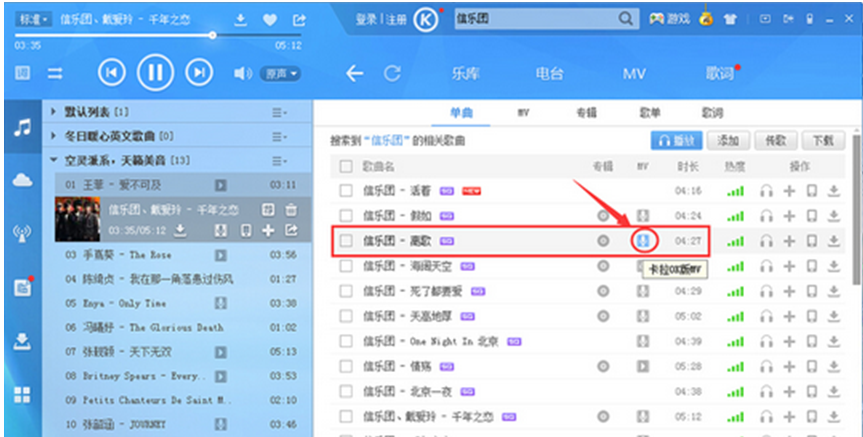This screenshot has width=863, height=437.
Task: Open the list menu for 冬日暖心英文歌曲
Action: coord(279,136)
